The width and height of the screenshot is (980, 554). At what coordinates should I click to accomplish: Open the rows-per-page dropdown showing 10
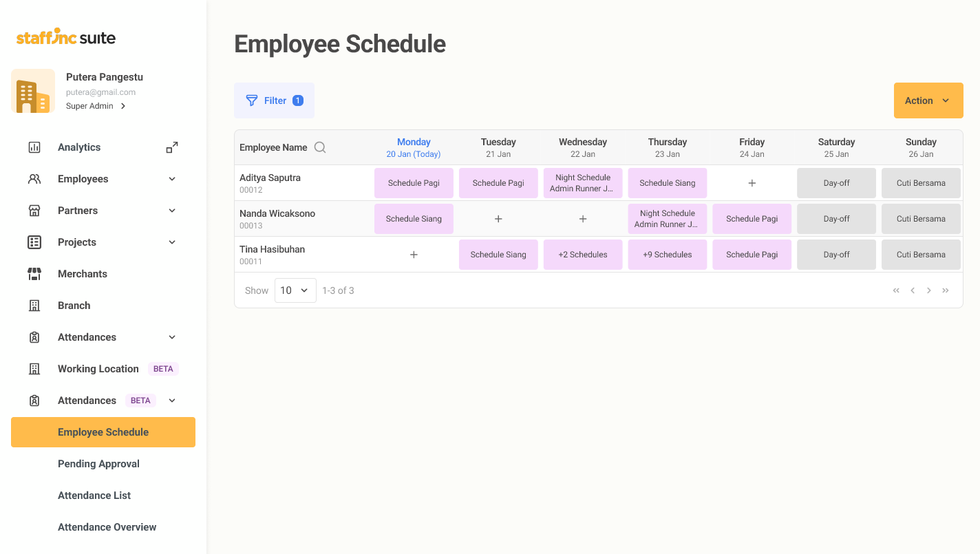pyautogui.click(x=295, y=290)
